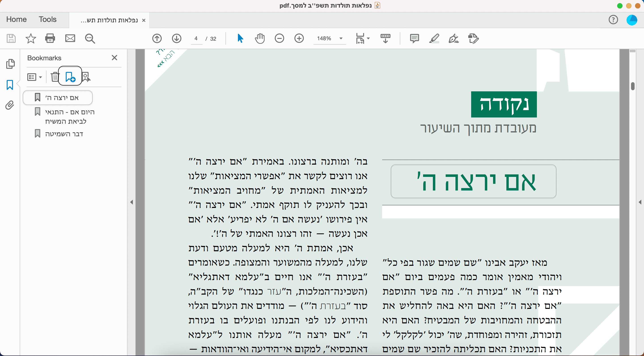Delete the selected bookmark
The width and height of the screenshot is (644, 356).
pyautogui.click(x=55, y=77)
